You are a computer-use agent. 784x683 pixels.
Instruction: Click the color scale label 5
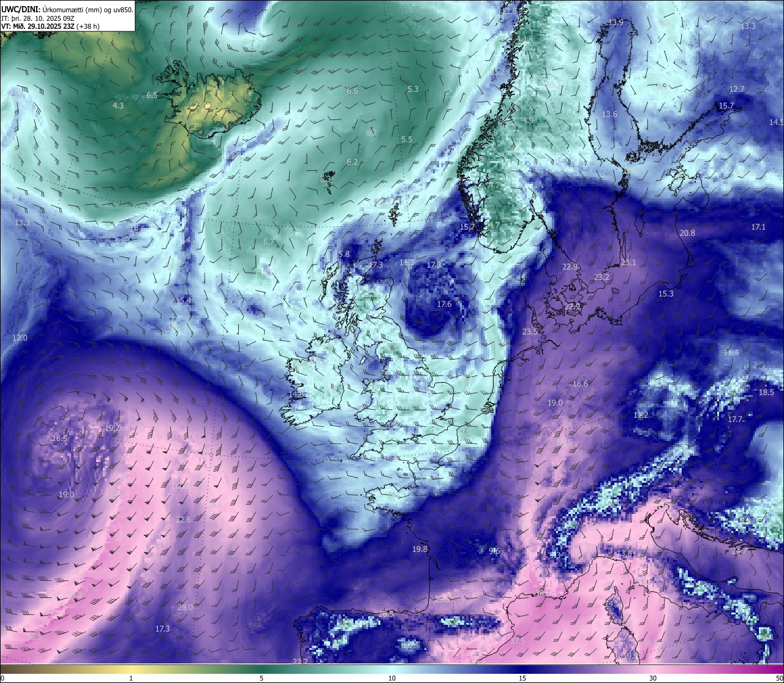[262, 678]
